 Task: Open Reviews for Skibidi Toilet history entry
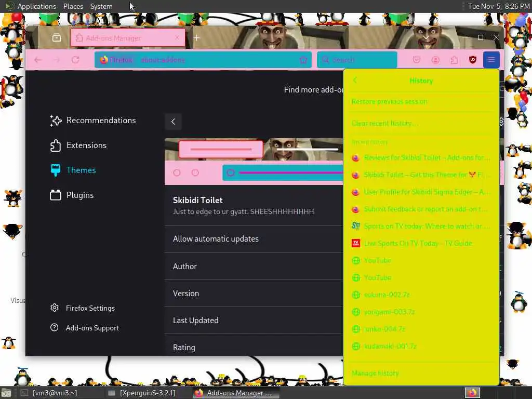click(x=421, y=158)
